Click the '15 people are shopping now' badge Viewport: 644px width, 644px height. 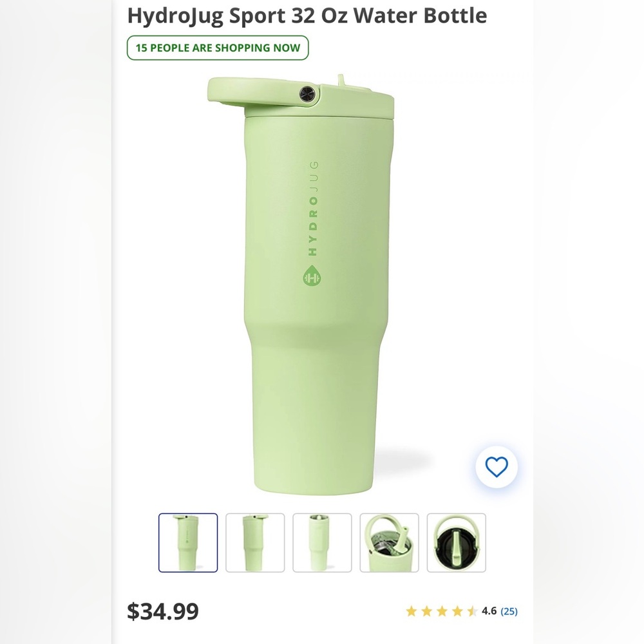tap(217, 47)
